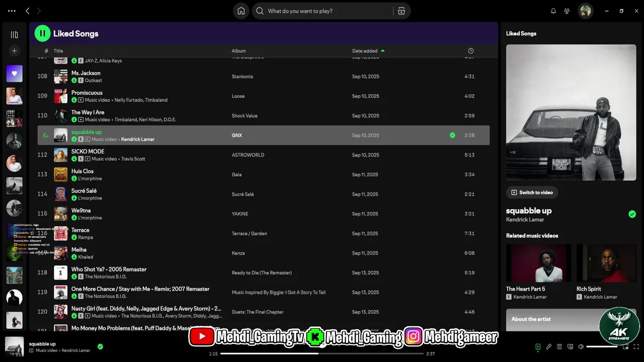The height and width of the screenshot is (362, 644).
Task: Open the Browse icon beside the search field
Action: 401,11
